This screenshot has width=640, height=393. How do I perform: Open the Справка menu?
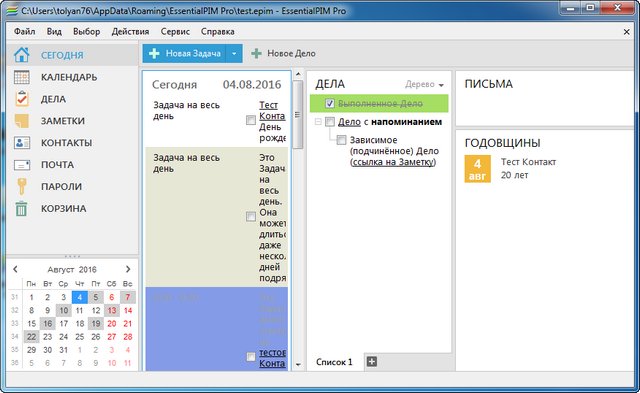coord(218,31)
